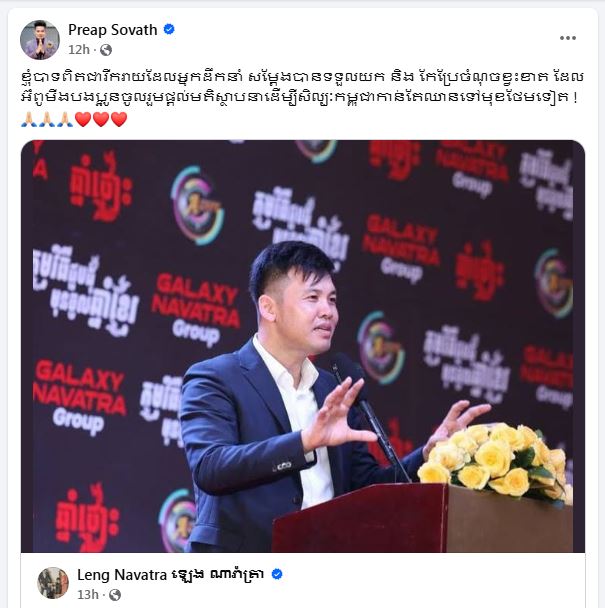Click the praying hands emojis in caption
This screenshot has height=608, width=605.
47,119
